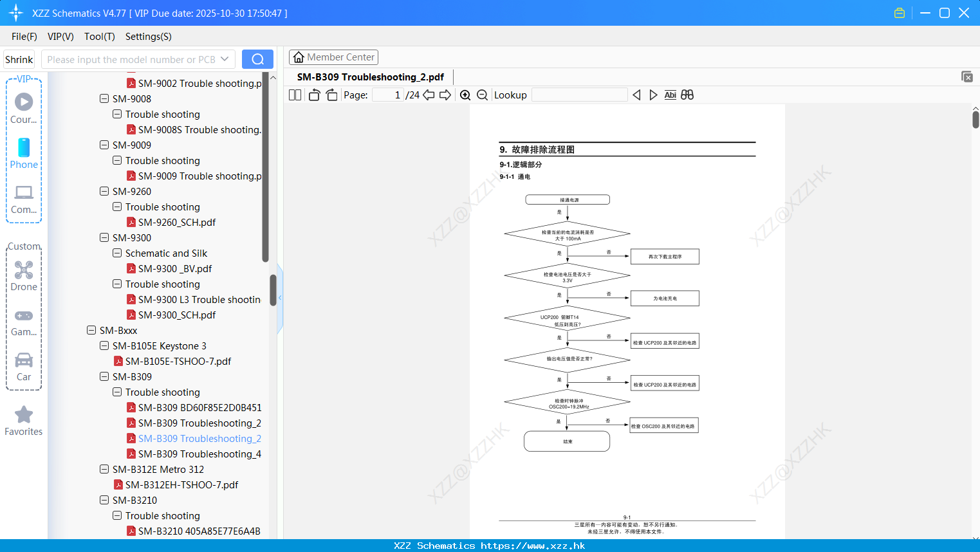Collapse SM-B312E Metro 312 node

point(104,469)
